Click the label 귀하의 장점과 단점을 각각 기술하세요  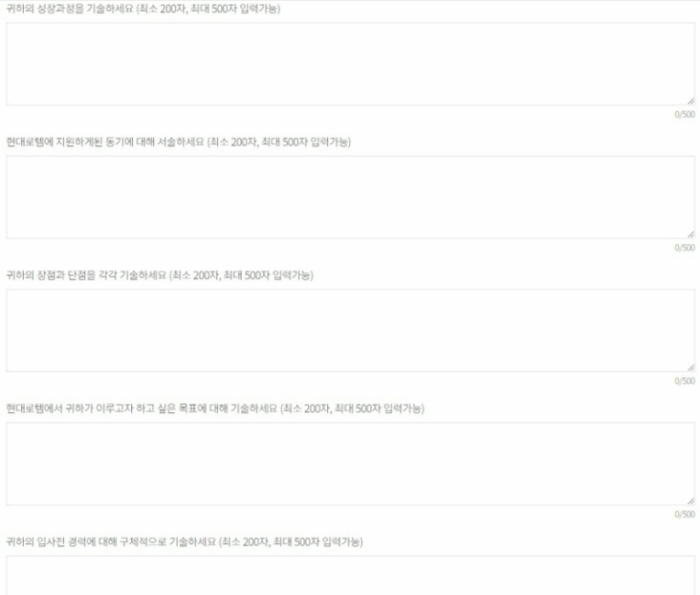87,275
